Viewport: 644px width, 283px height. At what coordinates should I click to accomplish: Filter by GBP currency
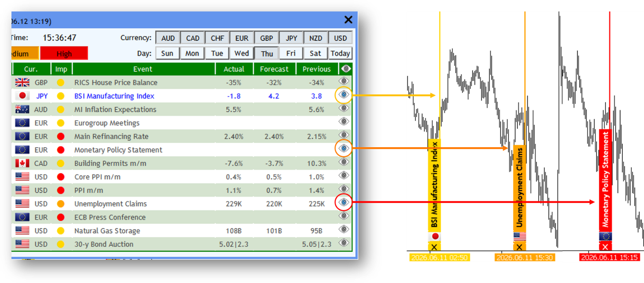click(266, 38)
